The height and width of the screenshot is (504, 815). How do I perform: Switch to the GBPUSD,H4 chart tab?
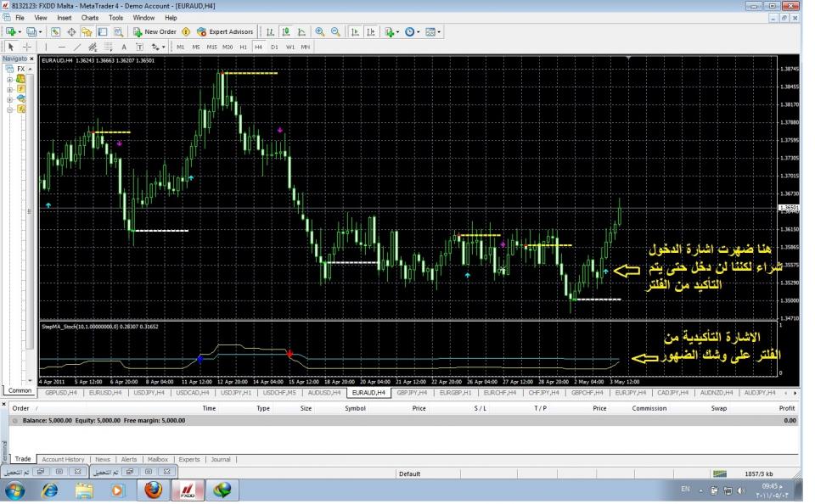click(61, 393)
